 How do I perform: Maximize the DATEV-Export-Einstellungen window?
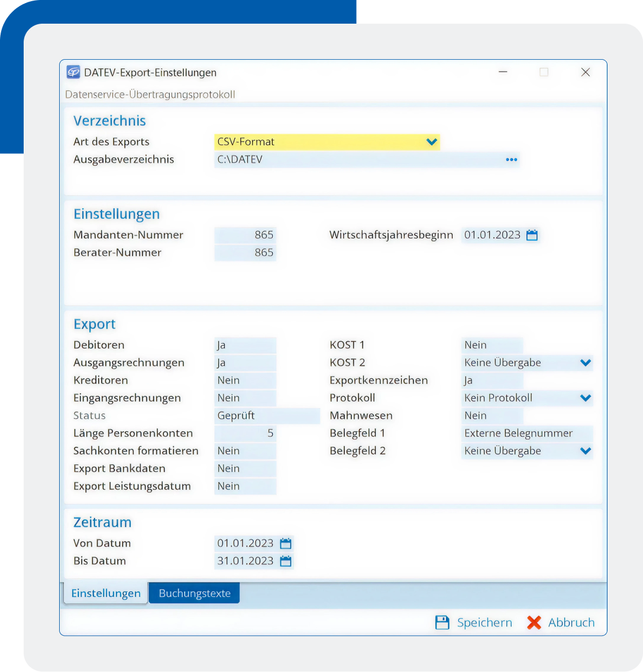(544, 72)
